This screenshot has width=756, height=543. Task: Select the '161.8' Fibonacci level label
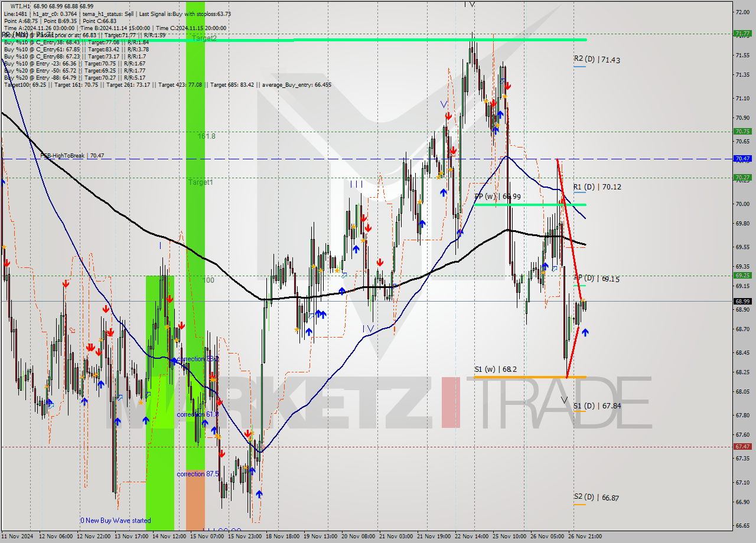[206, 136]
